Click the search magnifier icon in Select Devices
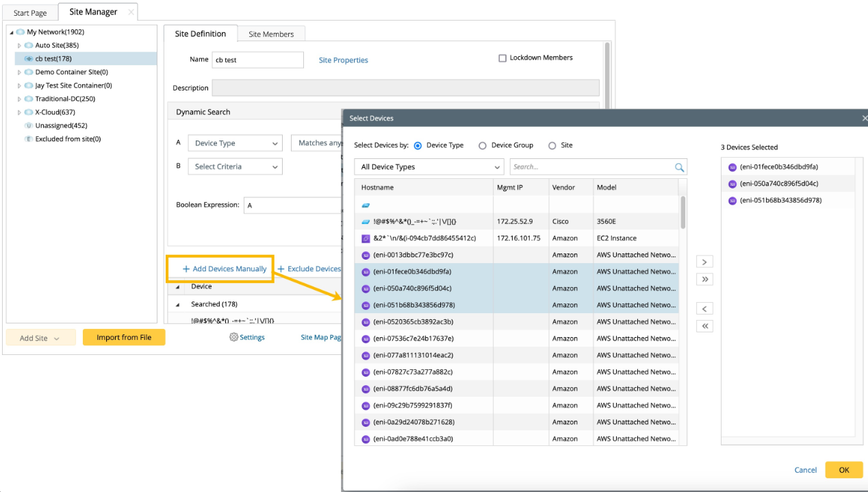Image resolution: width=868 pixels, height=492 pixels. pyautogui.click(x=679, y=167)
